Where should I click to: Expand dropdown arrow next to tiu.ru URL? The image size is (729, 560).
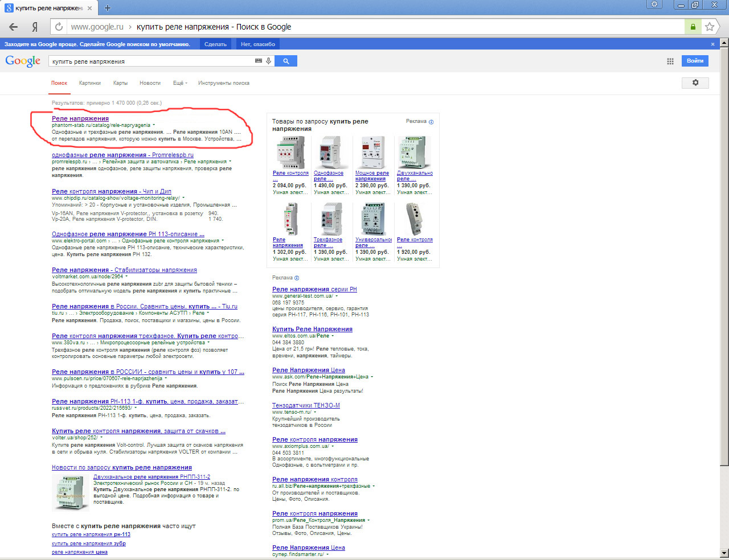click(x=208, y=313)
